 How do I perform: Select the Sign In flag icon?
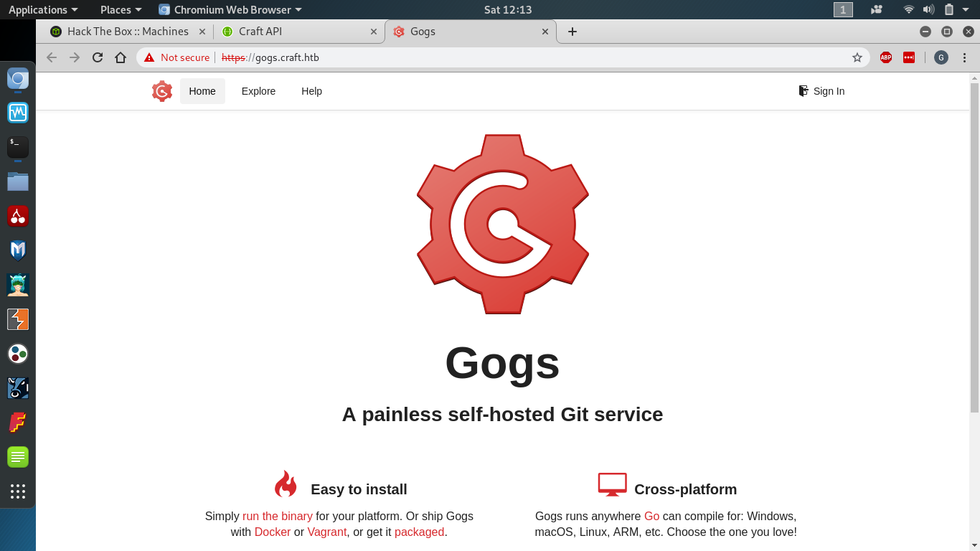click(x=802, y=90)
